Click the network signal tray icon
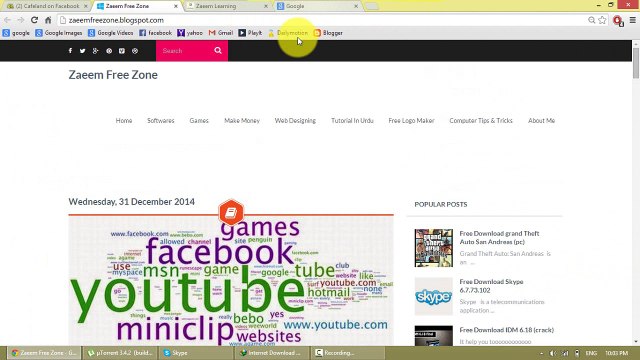This screenshot has width=640, height=360. pyautogui.click(x=565, y=353)
